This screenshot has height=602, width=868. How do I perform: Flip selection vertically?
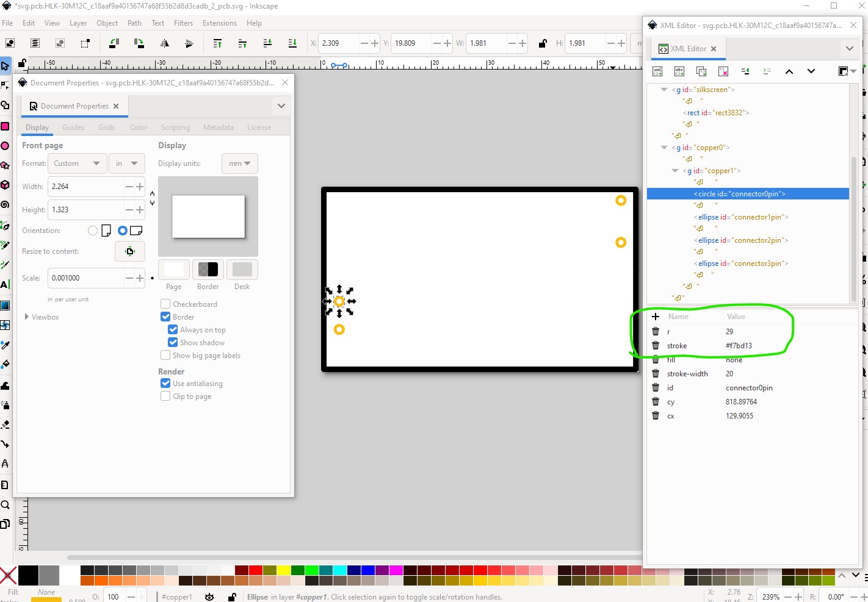[x=189, y=43]
